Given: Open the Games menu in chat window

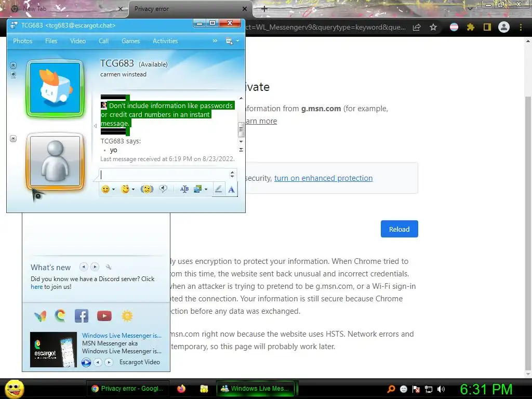Looking at the screenshot, I should click(x=130, y=41).
